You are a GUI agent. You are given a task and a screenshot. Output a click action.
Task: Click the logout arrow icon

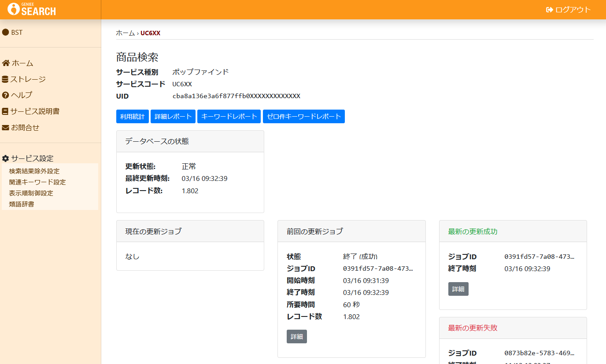click(x=549, y=10)
